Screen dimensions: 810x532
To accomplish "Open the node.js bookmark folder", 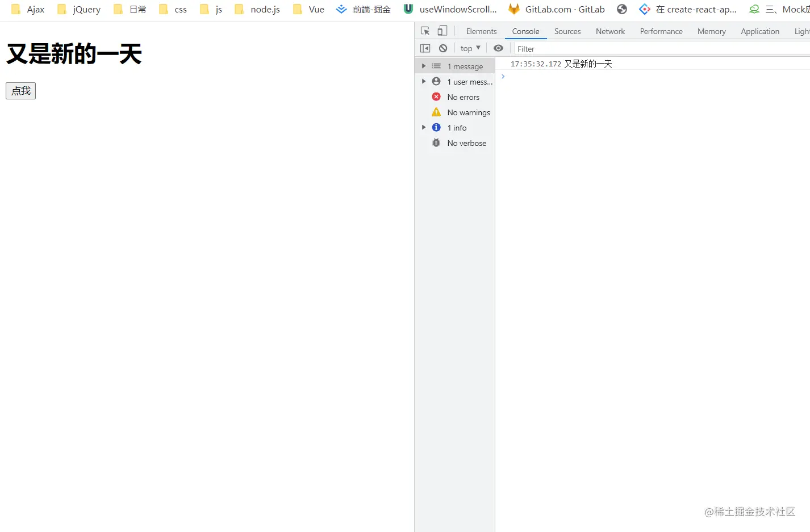I will [x=257, y=9].
